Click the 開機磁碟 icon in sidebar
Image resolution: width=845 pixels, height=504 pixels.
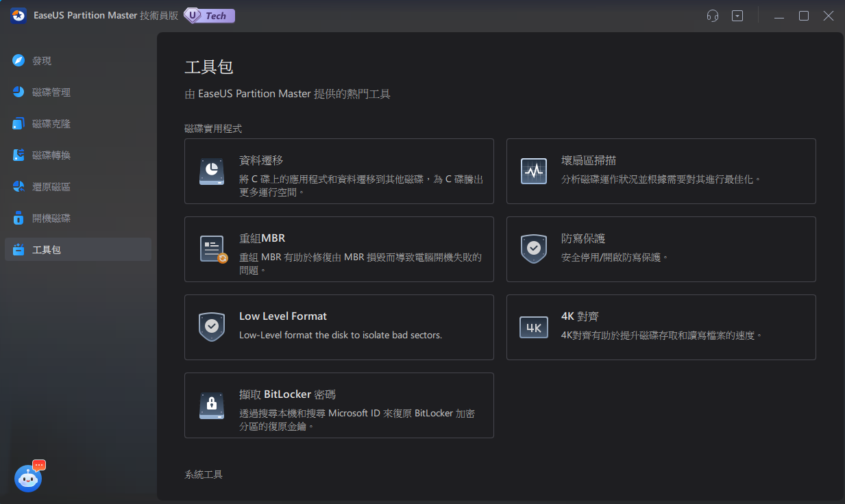coord(19,218)
